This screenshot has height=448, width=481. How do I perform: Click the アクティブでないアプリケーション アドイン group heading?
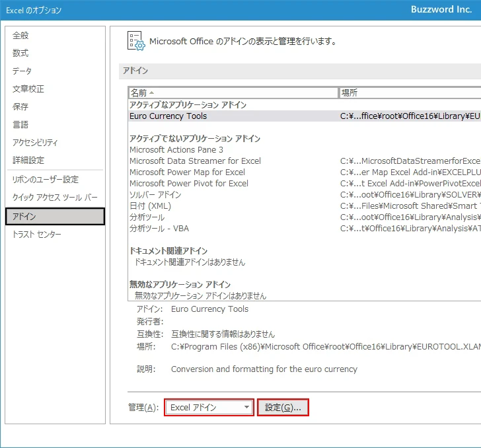195,139
